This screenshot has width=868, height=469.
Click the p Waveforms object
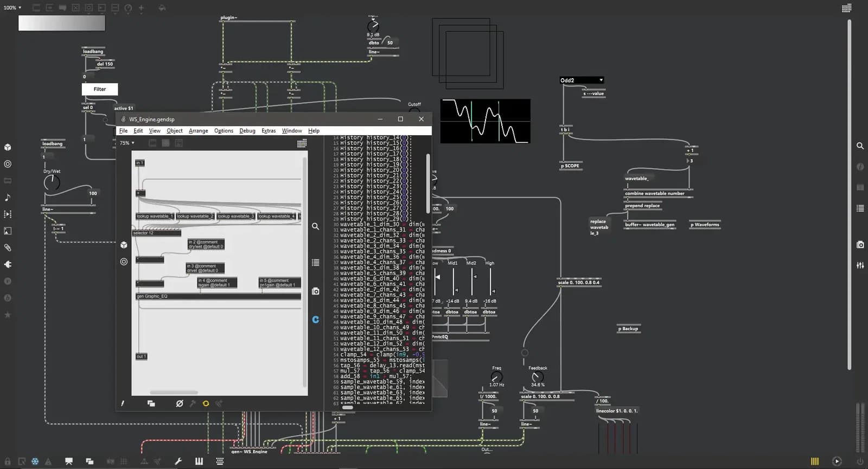705,225
